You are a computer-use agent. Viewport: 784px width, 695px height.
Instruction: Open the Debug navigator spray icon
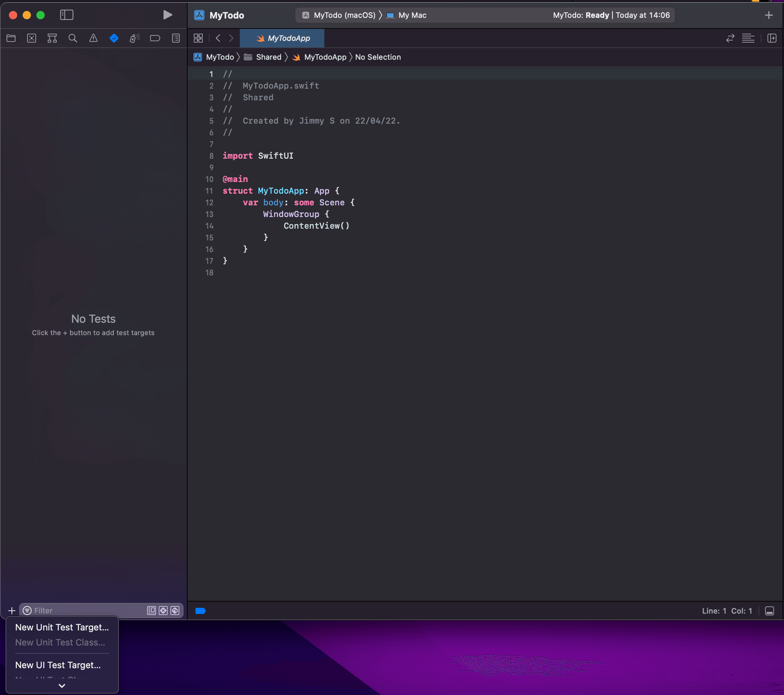coord(135,38)
